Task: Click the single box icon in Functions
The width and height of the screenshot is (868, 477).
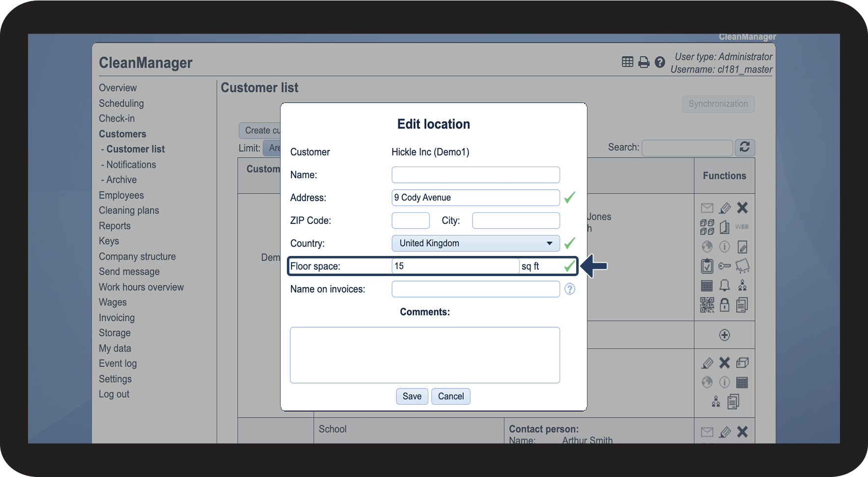Action: coord(742,363)
